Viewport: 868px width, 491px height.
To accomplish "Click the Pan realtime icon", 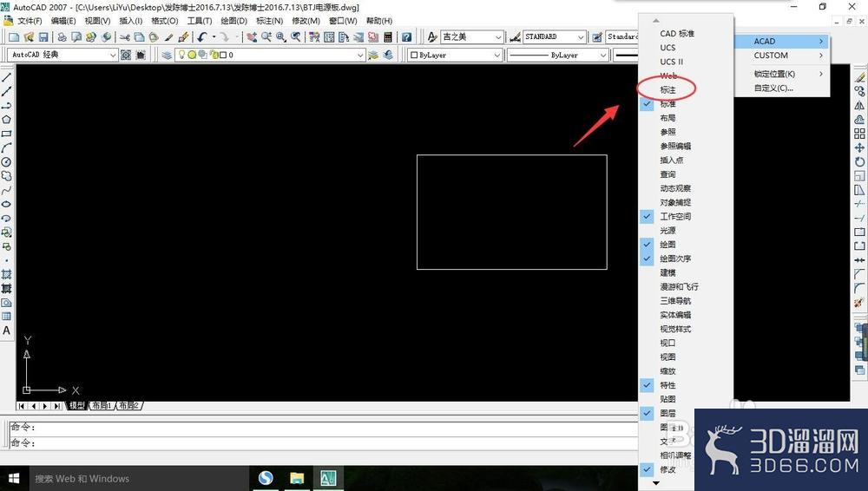I will click(252, 37).
